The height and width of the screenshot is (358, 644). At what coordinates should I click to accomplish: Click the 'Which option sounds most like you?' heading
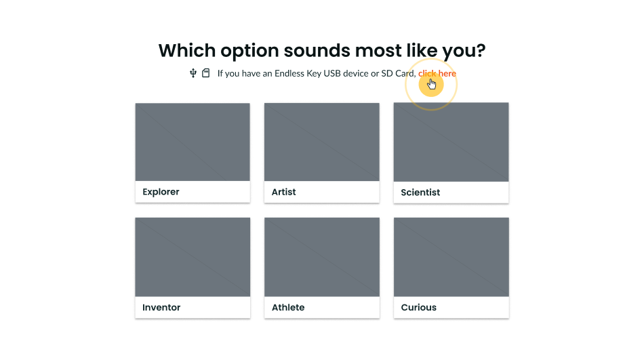coord(322,51)
